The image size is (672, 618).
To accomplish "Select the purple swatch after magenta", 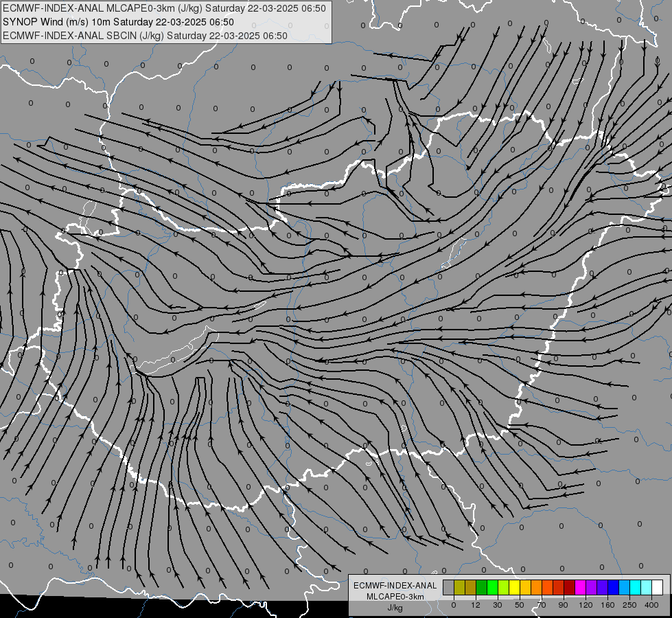I will pyautogui.click(x=592, y=587).
